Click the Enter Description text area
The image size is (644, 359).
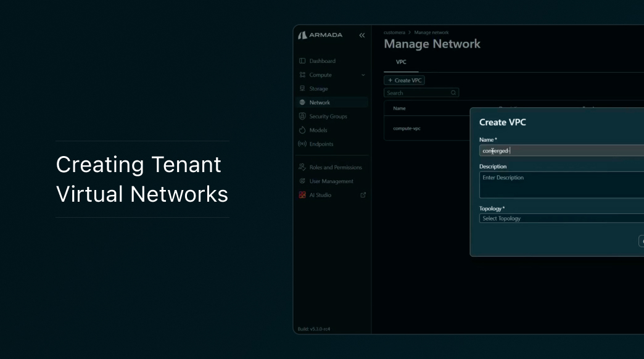pyautogui.click(x=561, y=185)
